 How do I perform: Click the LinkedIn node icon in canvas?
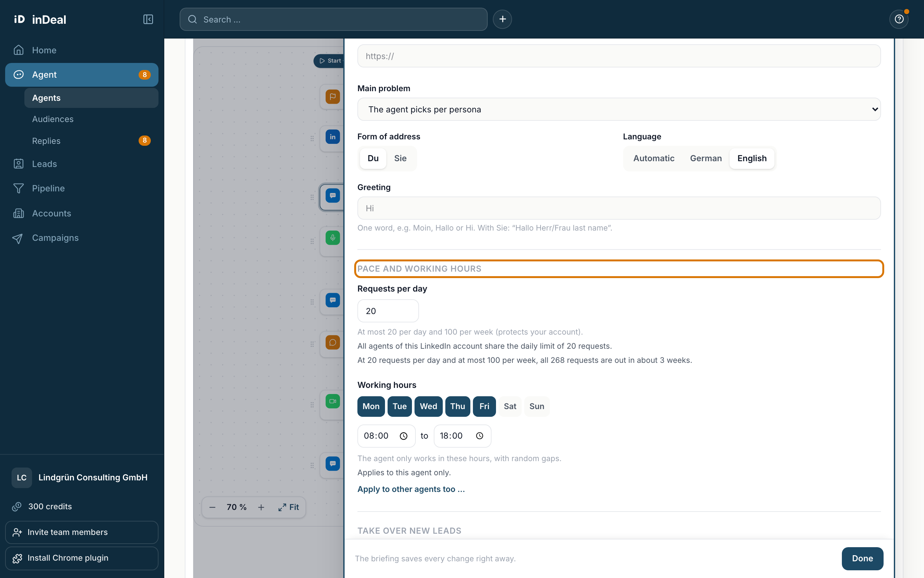[333, 136]
